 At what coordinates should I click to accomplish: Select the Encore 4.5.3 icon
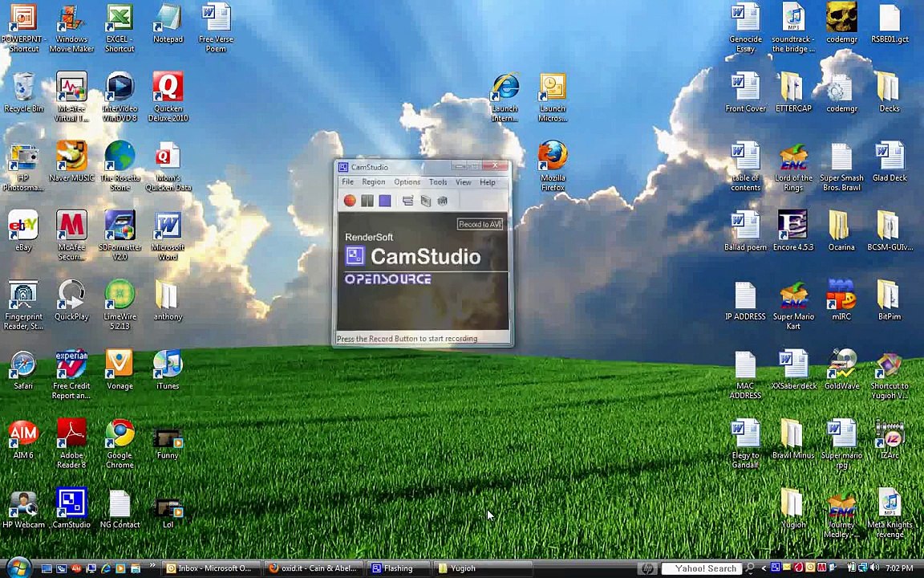[793, 232]
